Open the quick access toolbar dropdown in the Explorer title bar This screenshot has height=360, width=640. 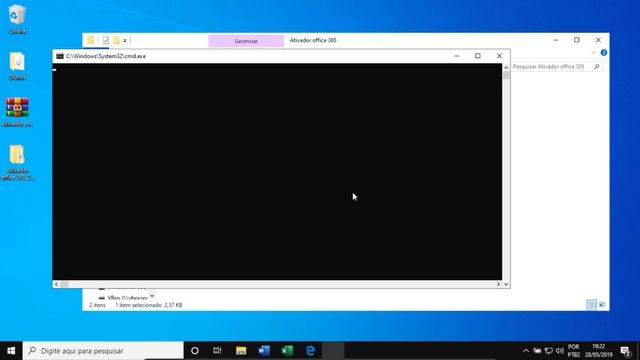(125, 40)
